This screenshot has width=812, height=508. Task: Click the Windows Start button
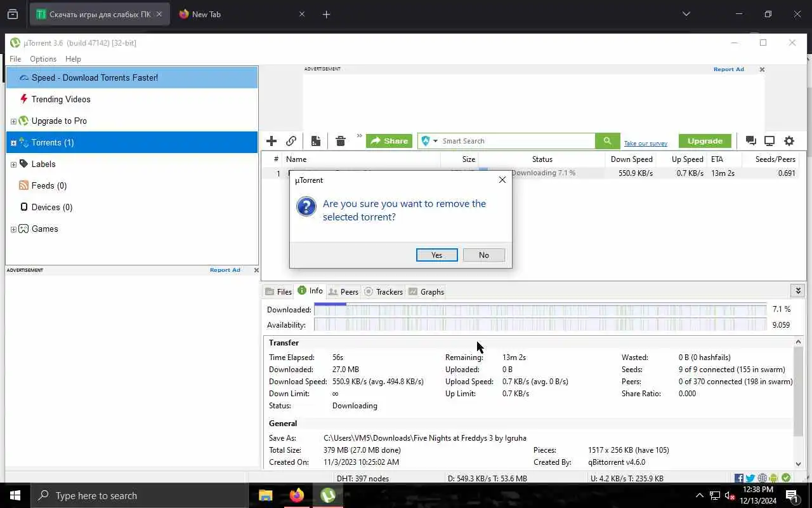[x=15, y=495]
